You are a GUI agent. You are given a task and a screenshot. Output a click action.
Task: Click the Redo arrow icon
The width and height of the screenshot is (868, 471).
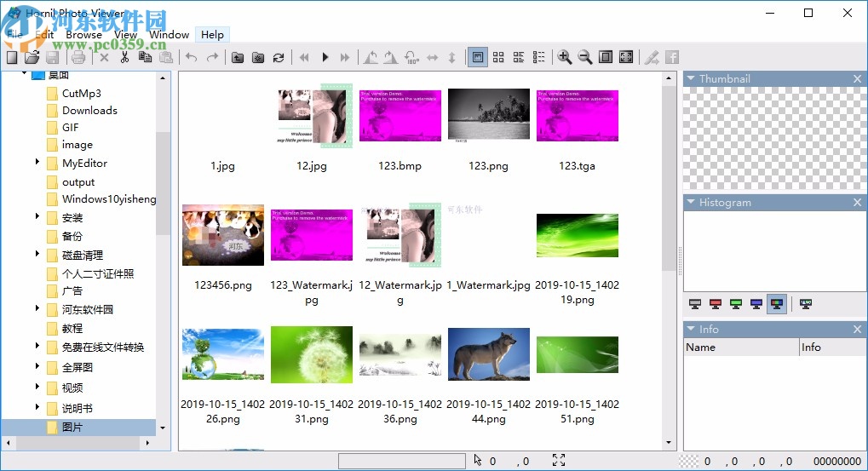[x=212, y=57]
